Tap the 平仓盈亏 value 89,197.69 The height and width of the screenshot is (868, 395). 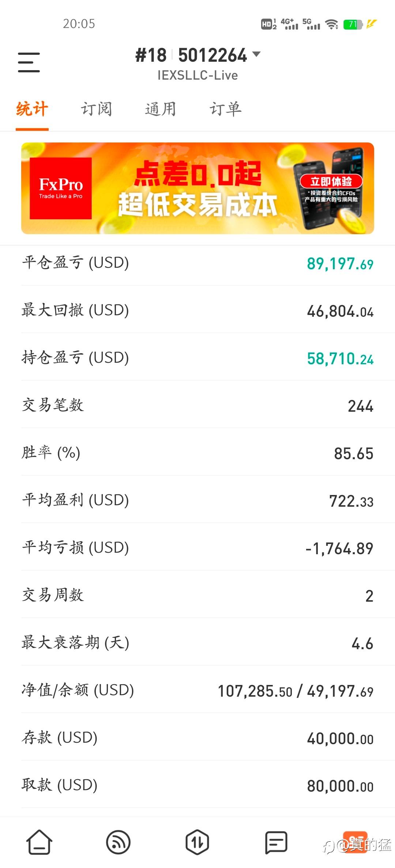point(340,264)
